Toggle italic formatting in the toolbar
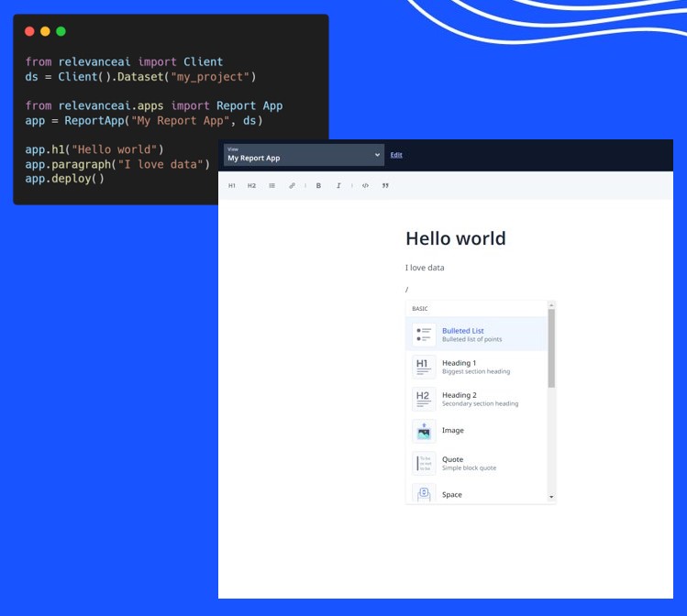 click(338, 186)
